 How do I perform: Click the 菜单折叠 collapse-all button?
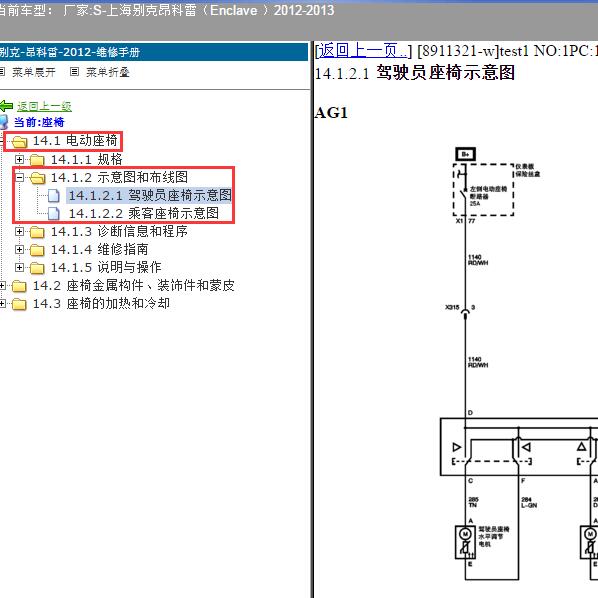coord(108,72)
